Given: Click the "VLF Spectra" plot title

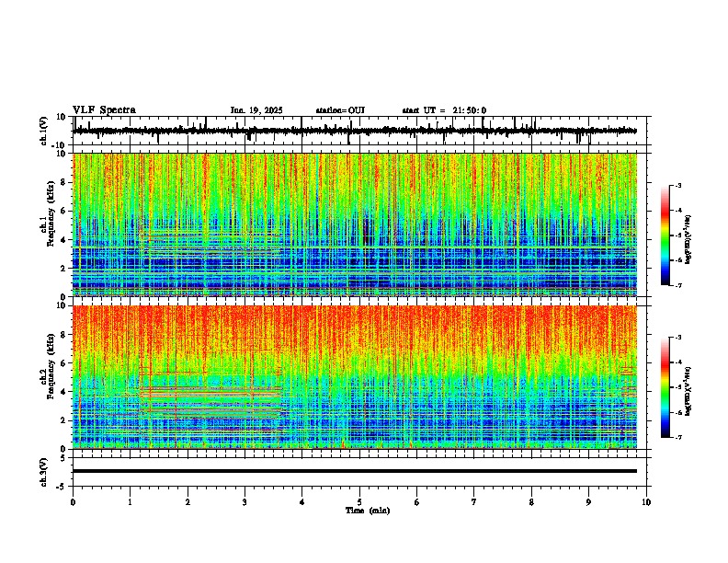Looking at the screenshot, I should tap(104, 110).
